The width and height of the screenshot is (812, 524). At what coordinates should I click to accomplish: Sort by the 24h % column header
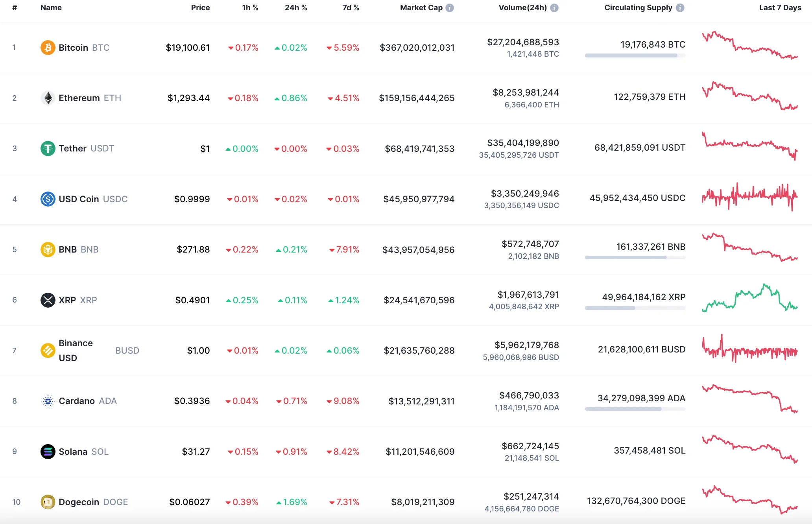pos(295,7)
